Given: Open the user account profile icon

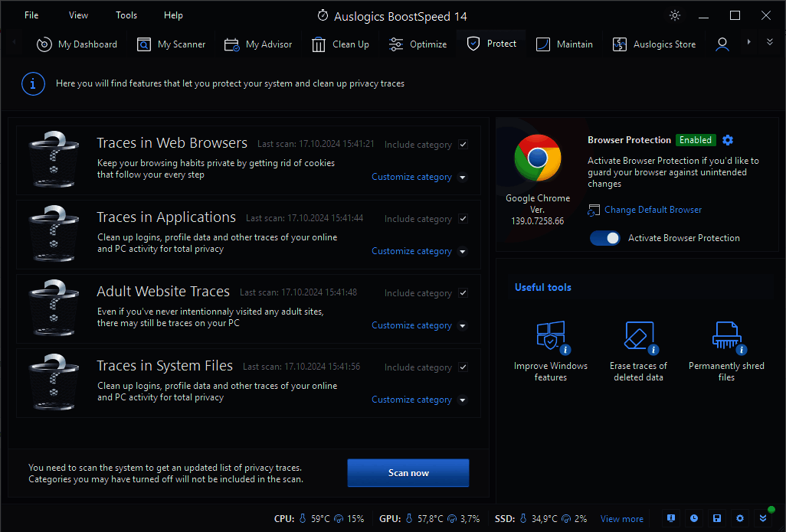Looking at the screenshot, I should [722, 44].
